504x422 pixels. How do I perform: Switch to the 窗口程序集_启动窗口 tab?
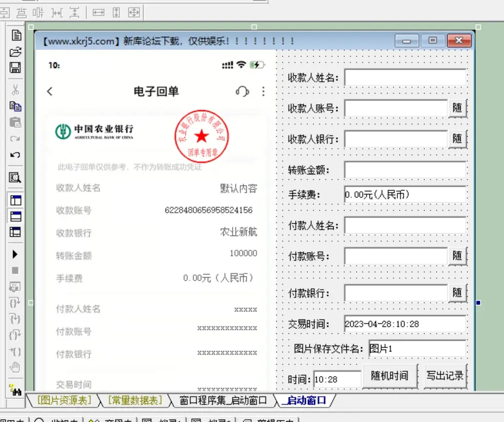pos(223,400)
